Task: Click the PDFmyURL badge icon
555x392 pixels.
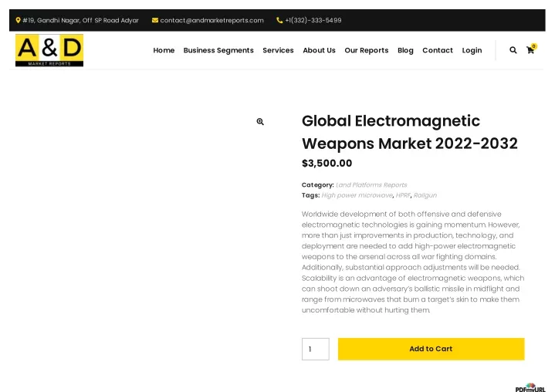Action: (x=530, y=387)
